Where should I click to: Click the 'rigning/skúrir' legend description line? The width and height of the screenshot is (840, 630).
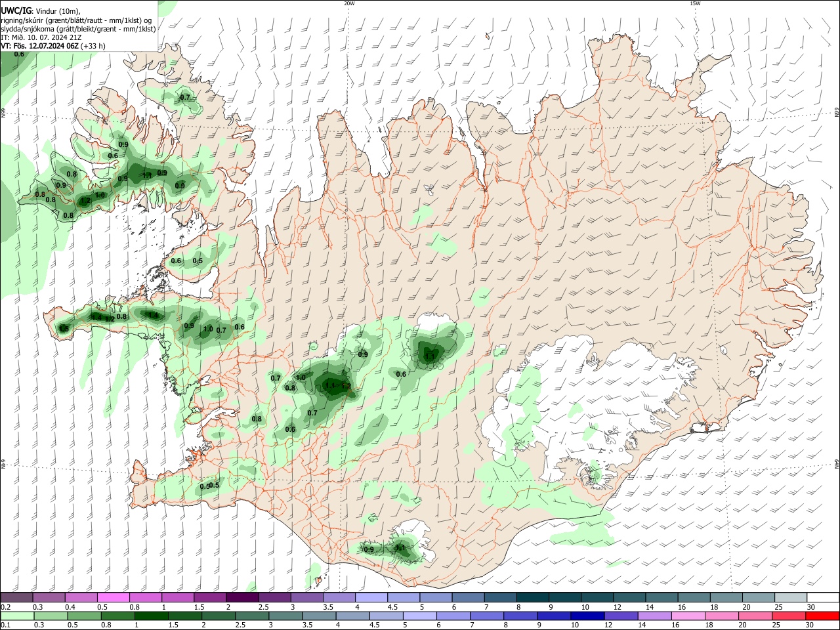[x=76, y=20]
